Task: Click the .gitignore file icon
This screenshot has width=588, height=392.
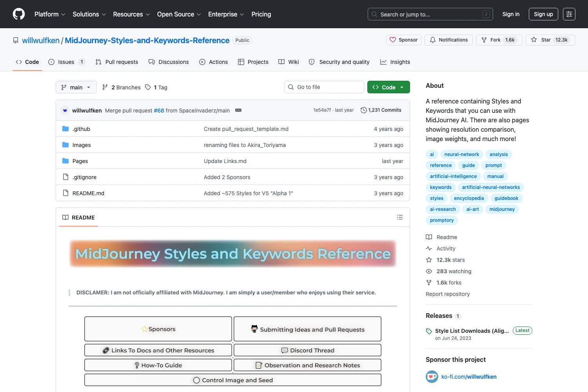Action: pos(65,177)
